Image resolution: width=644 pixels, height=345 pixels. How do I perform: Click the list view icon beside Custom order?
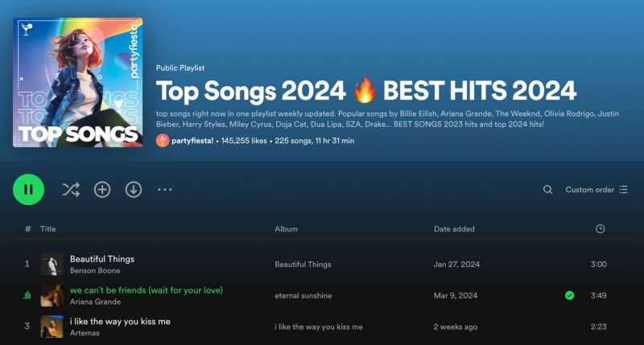point(623,190)
